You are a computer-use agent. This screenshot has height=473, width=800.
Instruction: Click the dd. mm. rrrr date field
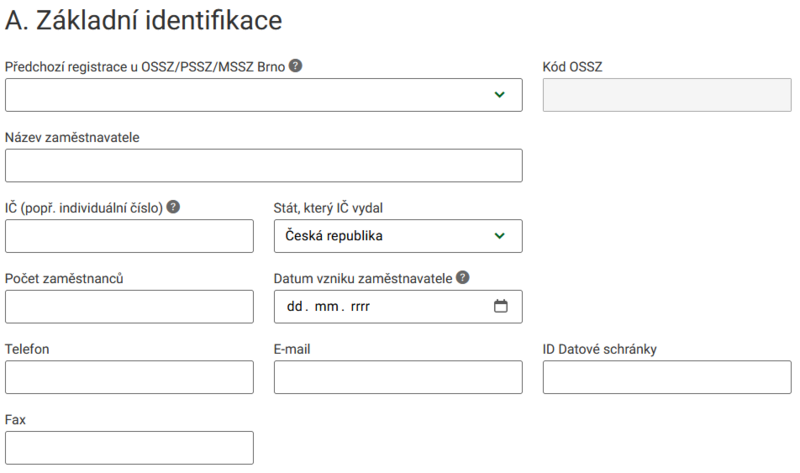tap(398, 307)
